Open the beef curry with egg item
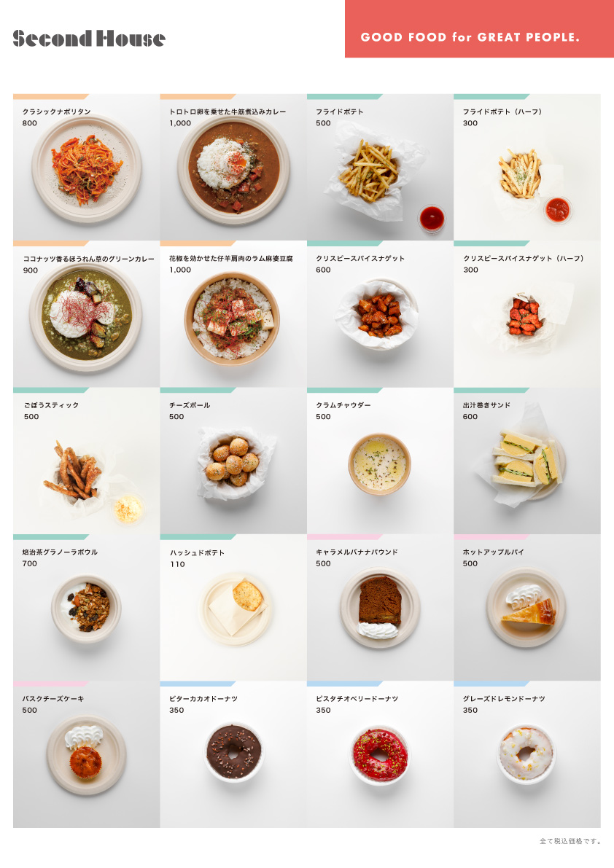614x868 pixels. pos(233,167)
